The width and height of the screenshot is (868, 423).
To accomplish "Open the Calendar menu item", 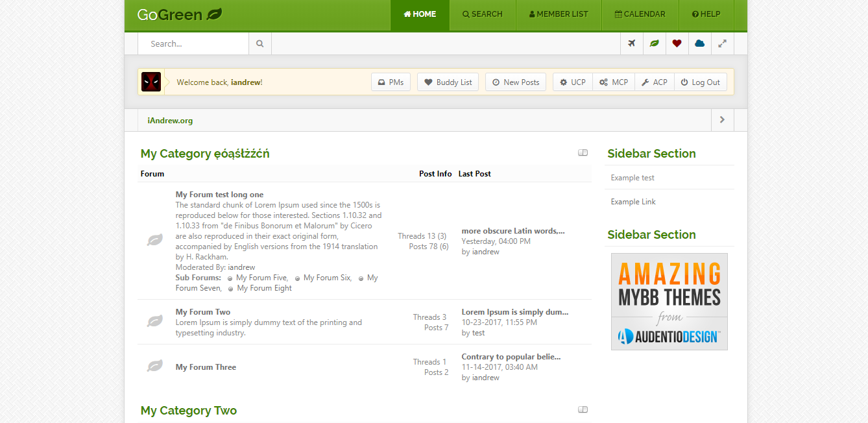I will coord(640,14).
